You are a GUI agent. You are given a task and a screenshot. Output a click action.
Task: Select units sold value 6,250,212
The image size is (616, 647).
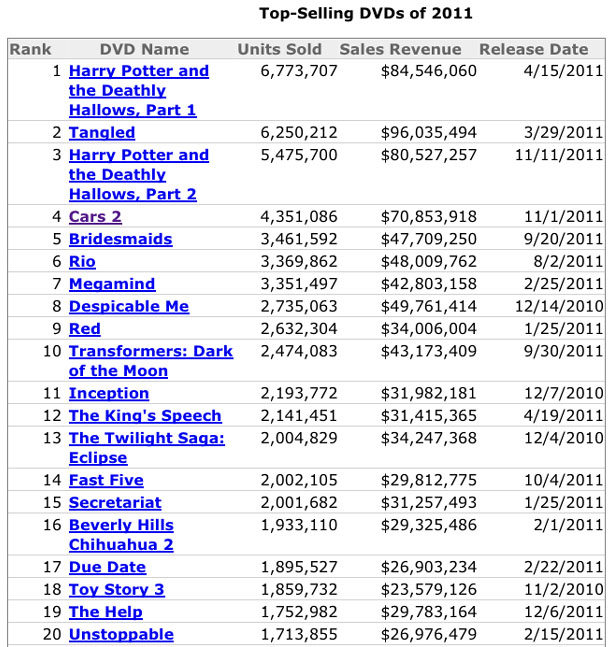click(x=299, y=133)
